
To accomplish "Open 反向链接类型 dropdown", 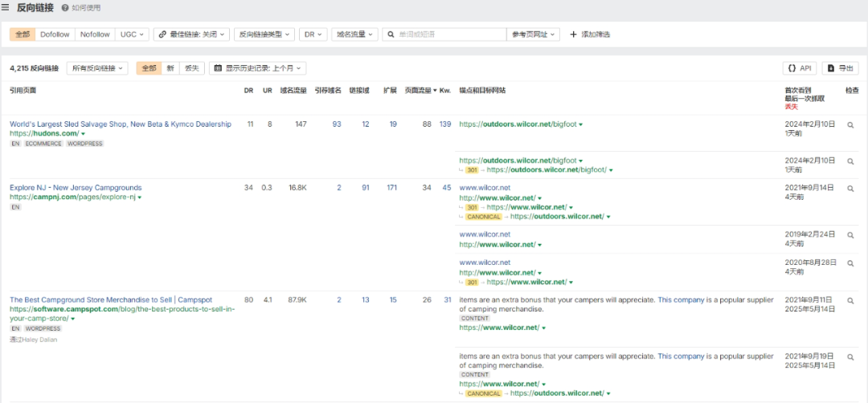I will tap(264, 35).
